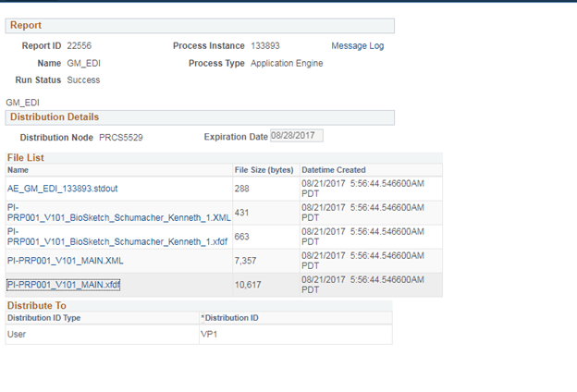Viewport: 577px width, 392px height.
Task: Select Process Type value Application Engine
Action: 287,63
